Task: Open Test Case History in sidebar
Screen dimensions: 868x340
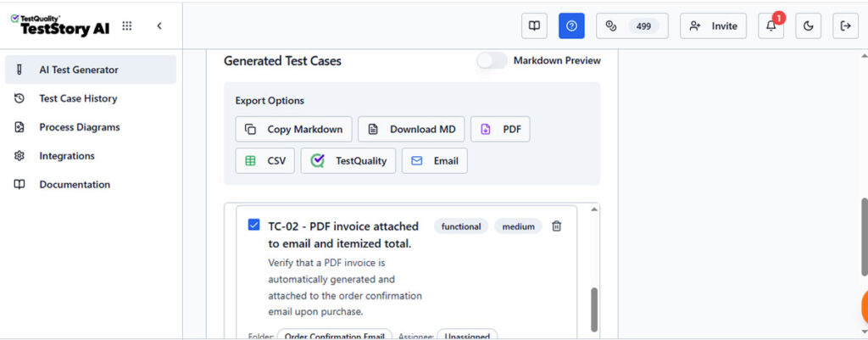Action: click(x=78, y=98)
